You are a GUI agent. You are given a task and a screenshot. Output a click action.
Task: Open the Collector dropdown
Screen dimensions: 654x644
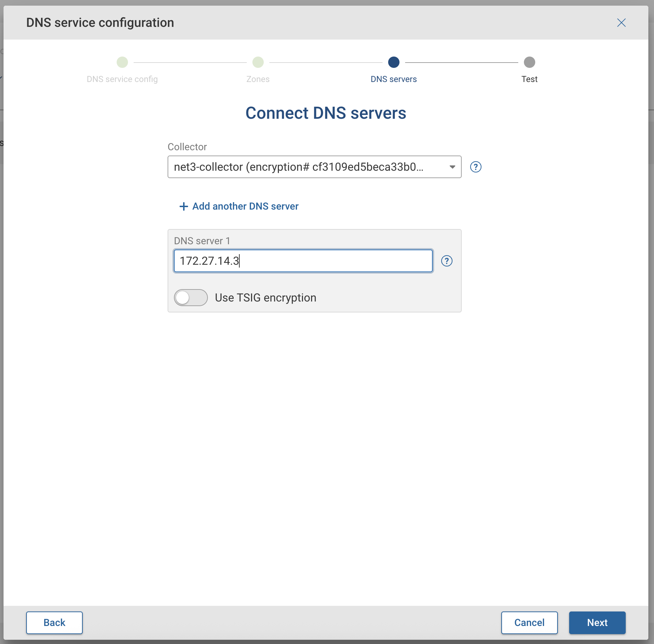click(314, 167)
